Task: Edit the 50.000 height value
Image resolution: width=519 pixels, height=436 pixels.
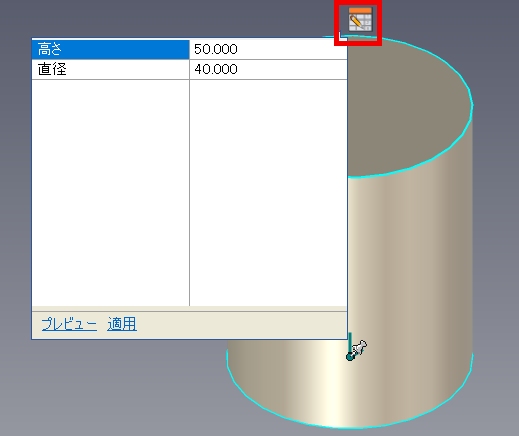Action: click(x=268, y=49)
